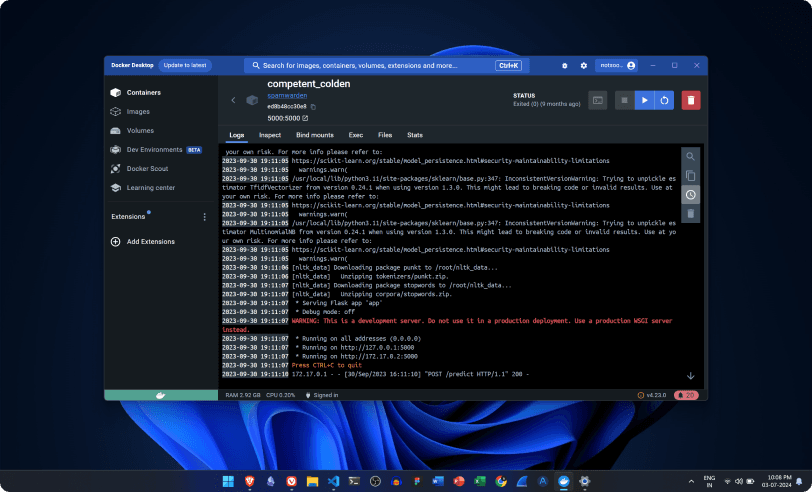812x492 pixels.
Task: Open Visual Studio Code from the taskbar
Action: [x=333, y=481]
